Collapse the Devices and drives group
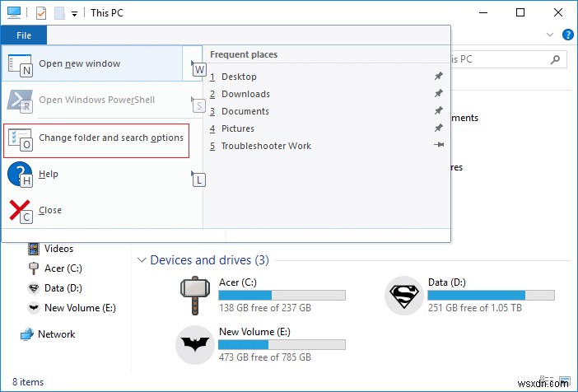 tap(142, 260)
